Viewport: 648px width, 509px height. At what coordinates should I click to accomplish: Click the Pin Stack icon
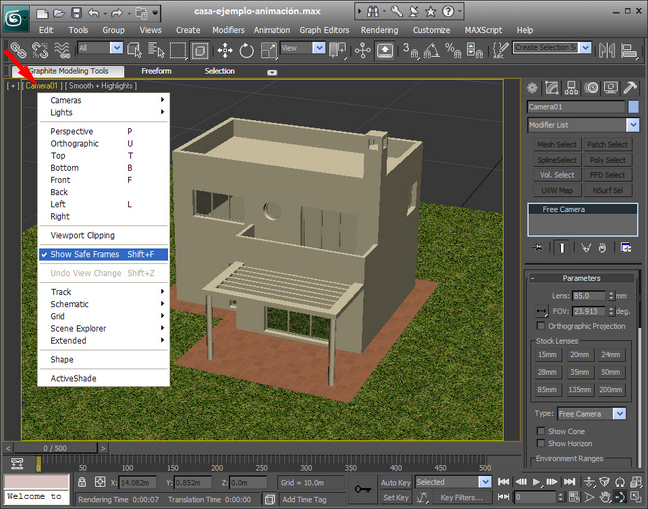coord(539,247)
